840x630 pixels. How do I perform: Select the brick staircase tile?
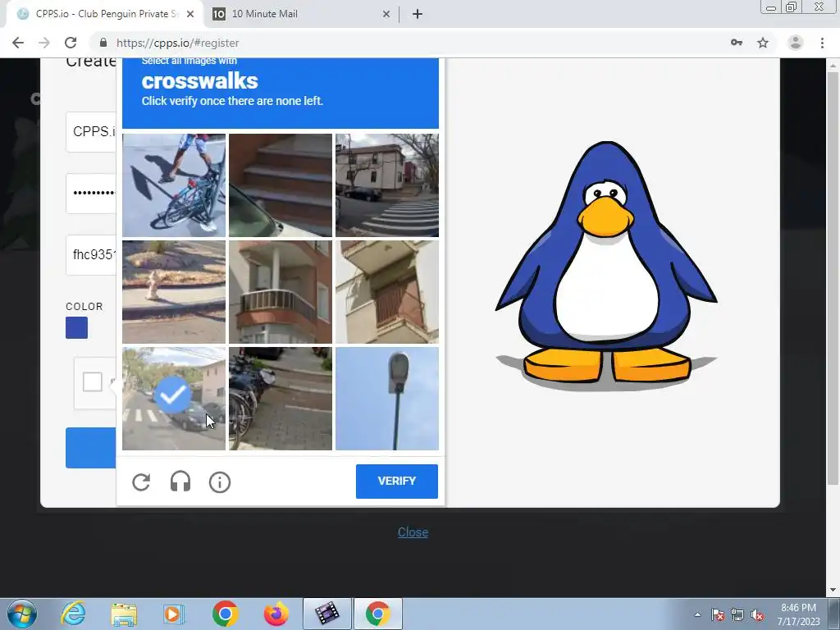click(x=281, y=185)
